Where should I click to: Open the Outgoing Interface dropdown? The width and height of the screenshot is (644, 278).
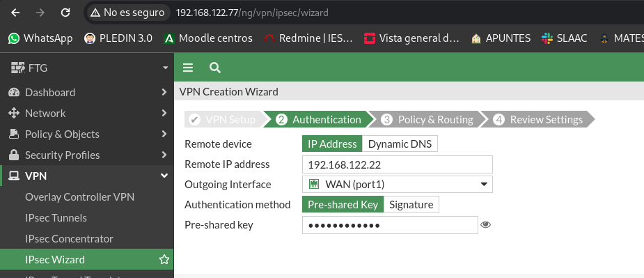tap(397, 184)
